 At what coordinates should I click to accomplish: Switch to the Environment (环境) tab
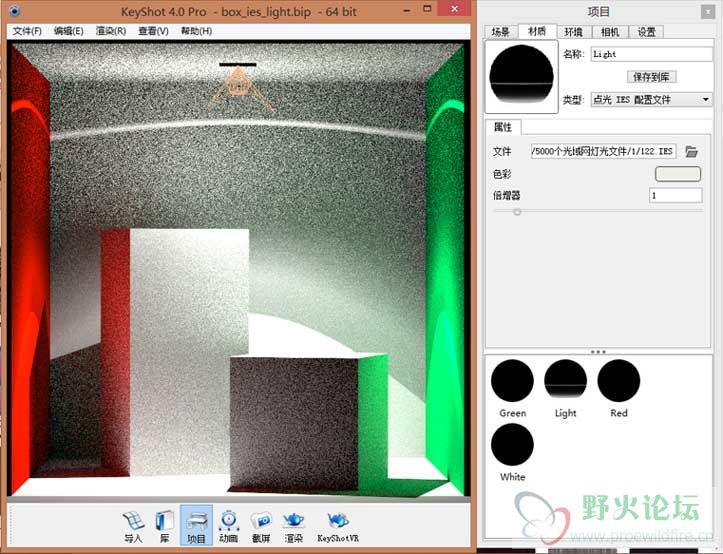pyautogui.click(x=574, y=32)
